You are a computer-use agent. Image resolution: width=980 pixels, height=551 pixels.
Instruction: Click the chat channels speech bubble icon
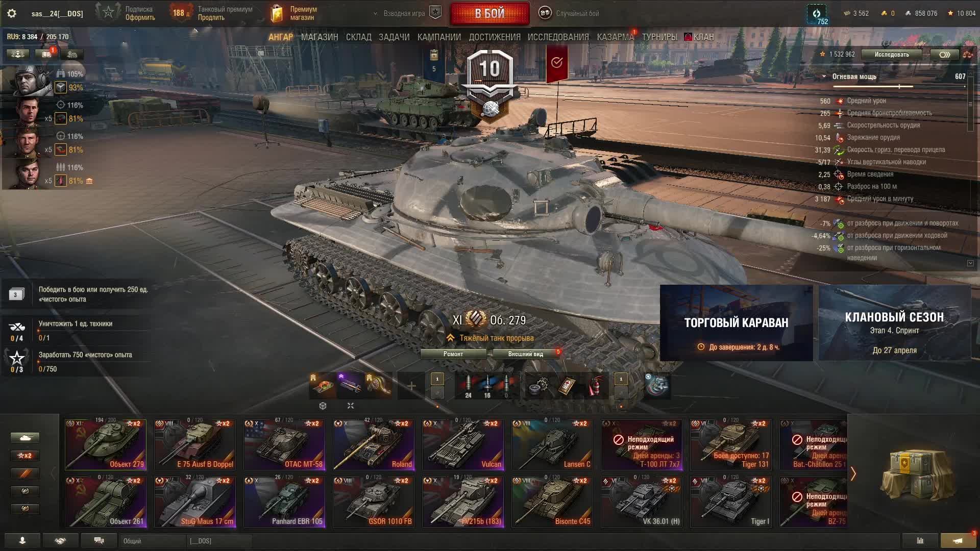(x=99, y=541)
